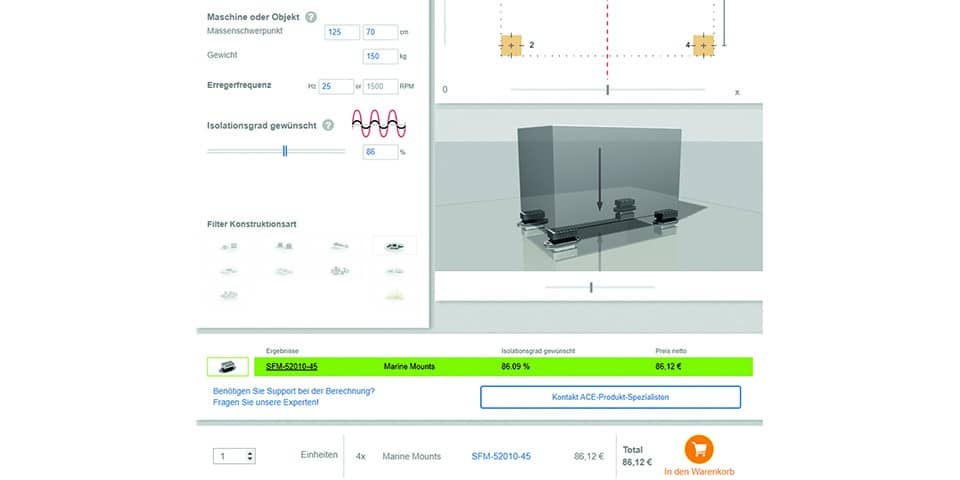Open help icon next to Isolationsgrad gewünscht
Screen dimensions: 960x480
tap(328, 125)
